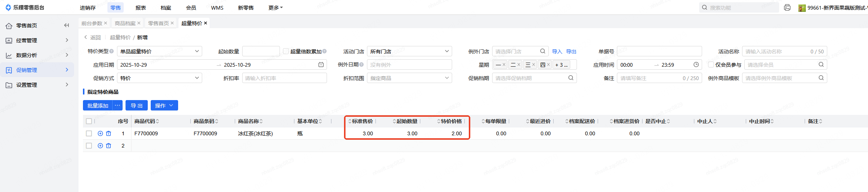Viewport: 868px width, 192px height.
Task: Open the 促销方式 特价 dropdown
Action: [160, 78]
